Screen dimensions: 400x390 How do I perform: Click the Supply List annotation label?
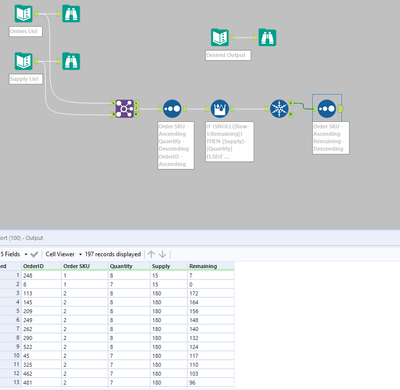(x=25, y=79)
